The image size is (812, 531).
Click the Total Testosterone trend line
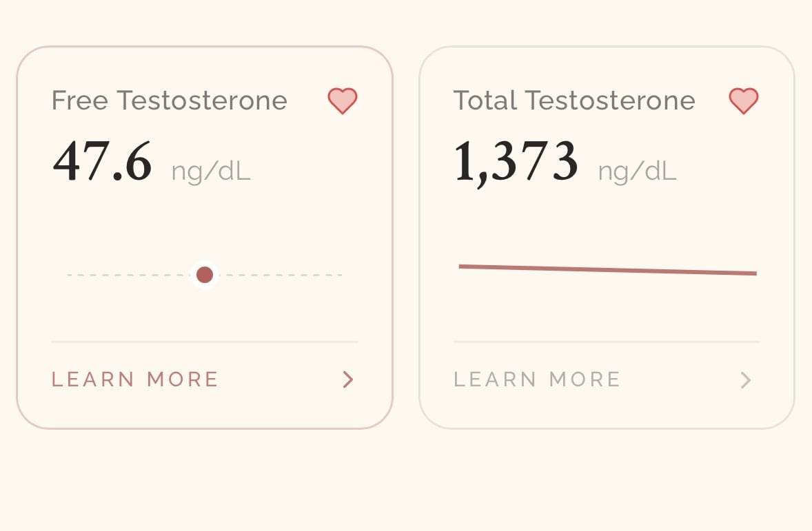[x=607, y=270]
